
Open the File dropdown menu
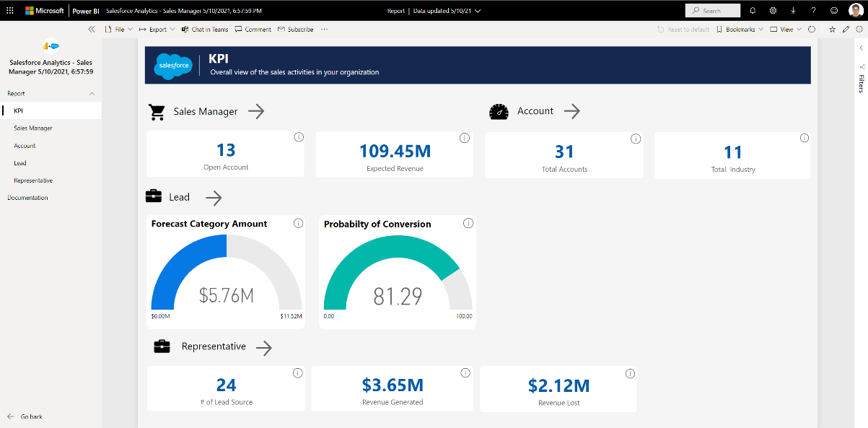118,30
